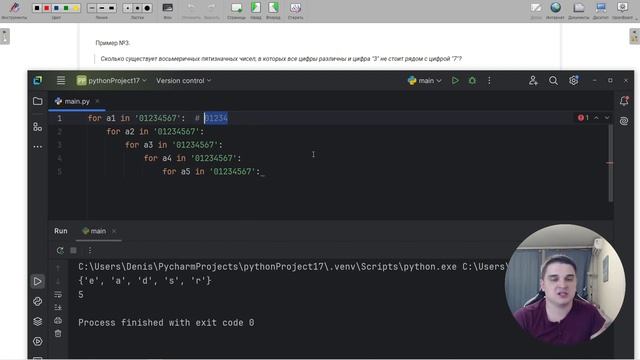Open the Structure tool window icon
Viewport: 640px width, 360px height.
[x=38, y=127]
